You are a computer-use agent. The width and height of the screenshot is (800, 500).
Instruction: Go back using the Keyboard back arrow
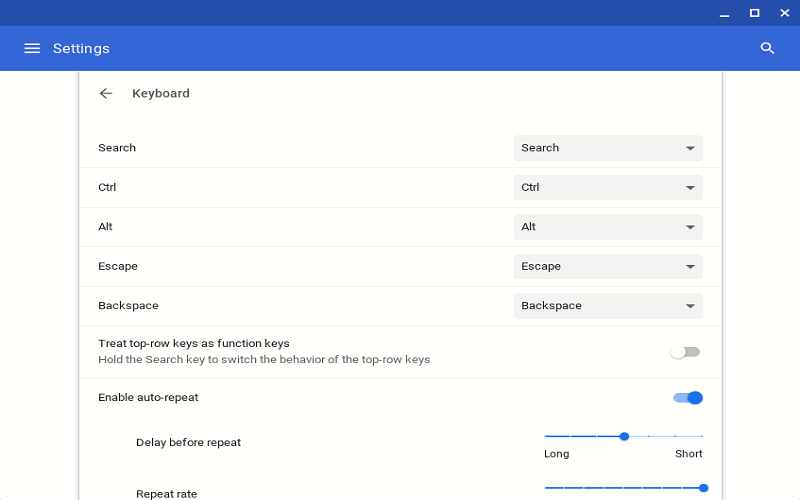pos(106,93)
